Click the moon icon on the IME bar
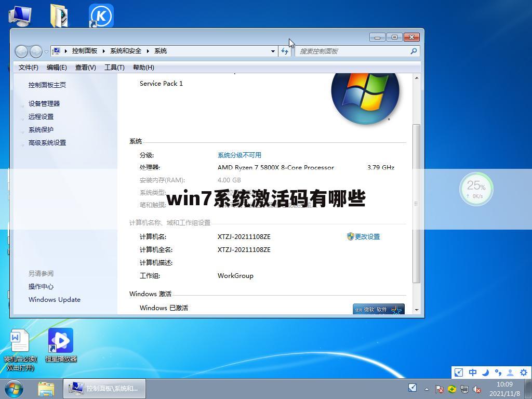 click(x=486, y=373)
